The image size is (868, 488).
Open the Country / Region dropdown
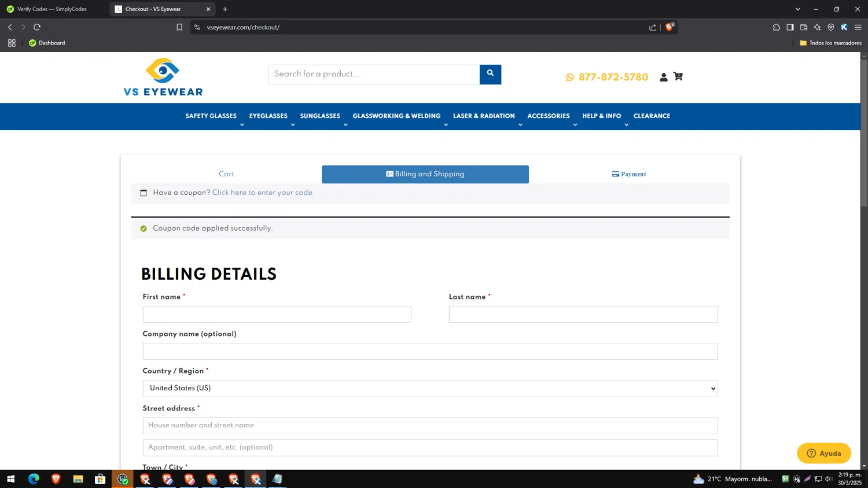pos(430,389)
